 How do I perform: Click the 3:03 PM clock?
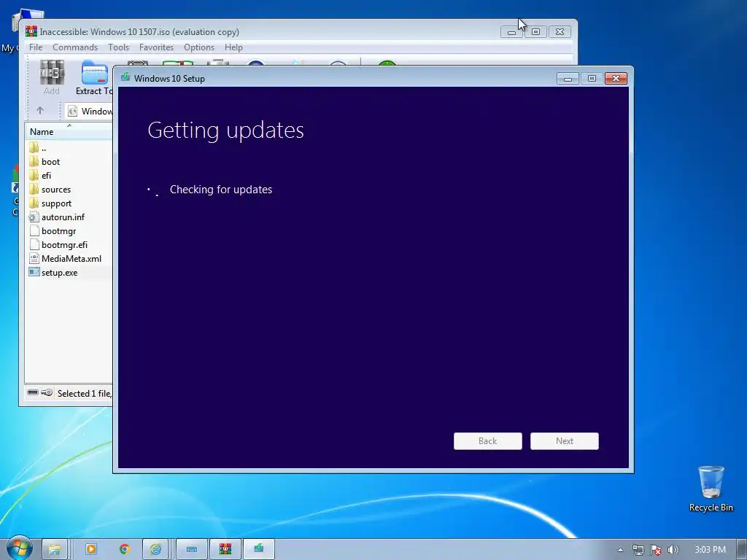coord(710,550)
